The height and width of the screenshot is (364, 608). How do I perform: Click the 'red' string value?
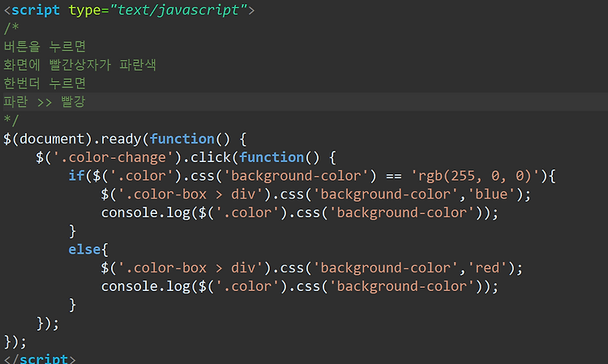(x=487, y=268)
